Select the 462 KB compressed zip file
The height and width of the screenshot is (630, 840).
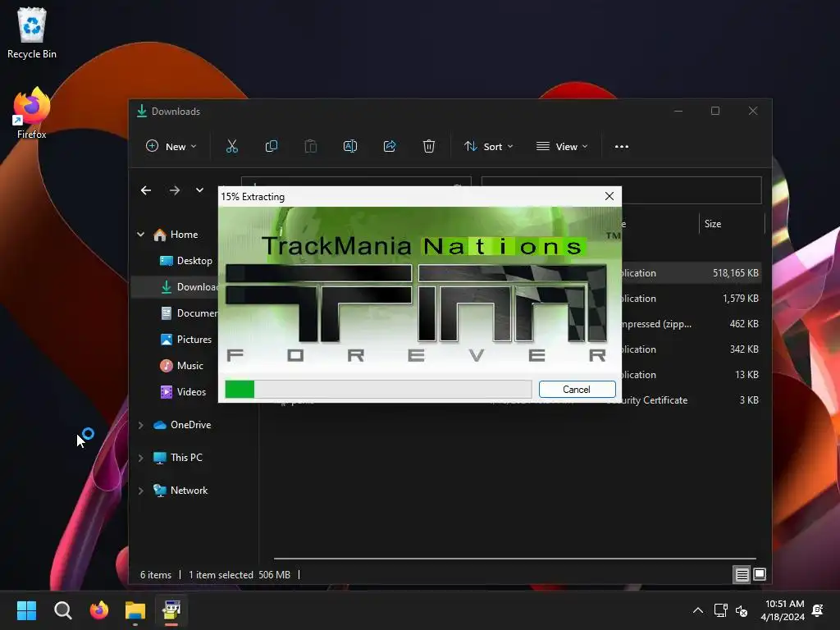(x=691, y=323)
